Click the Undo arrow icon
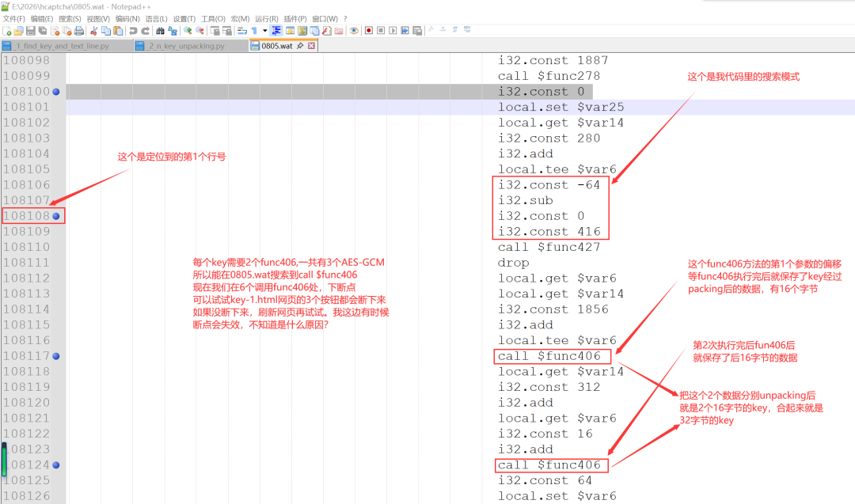 [132, 31]
